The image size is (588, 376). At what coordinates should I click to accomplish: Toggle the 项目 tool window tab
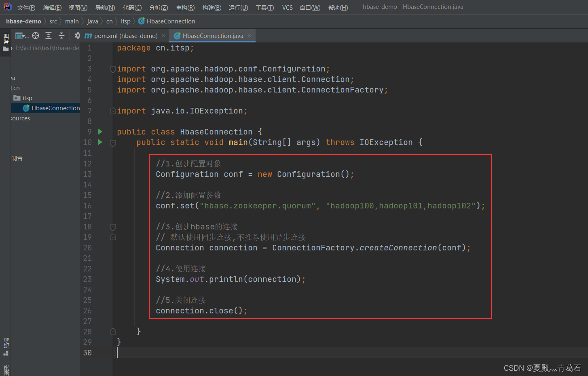click(6, 43)
